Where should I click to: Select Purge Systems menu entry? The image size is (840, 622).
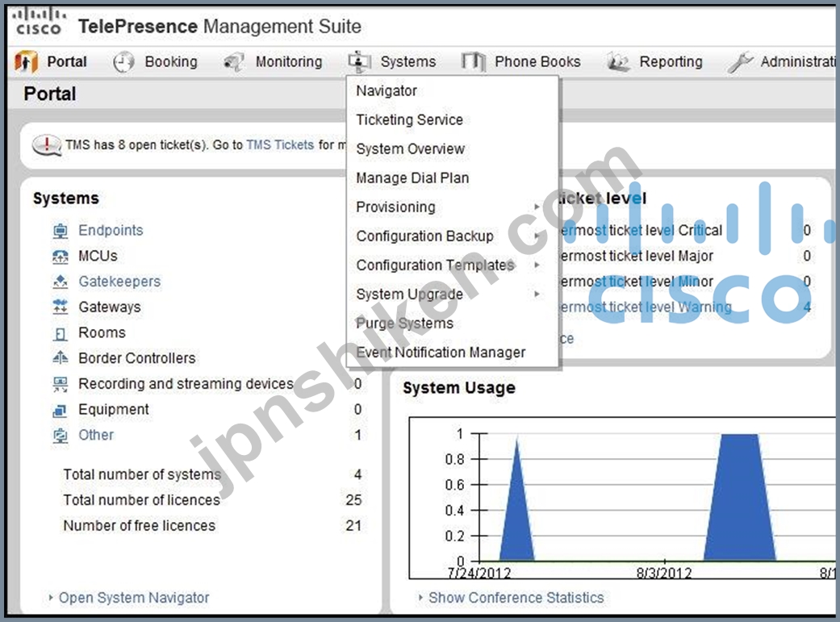click(452, 324)
